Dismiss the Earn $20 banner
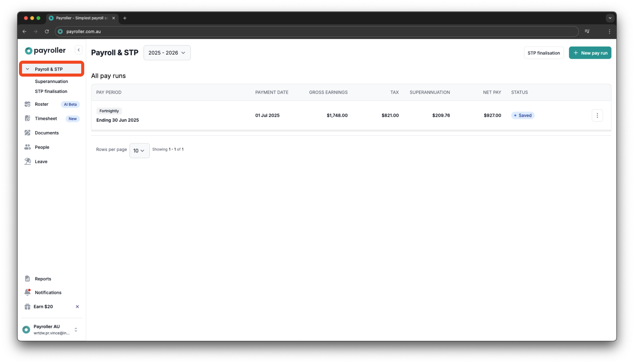This screenshot has width=634, height=364. tap(77, 306)
